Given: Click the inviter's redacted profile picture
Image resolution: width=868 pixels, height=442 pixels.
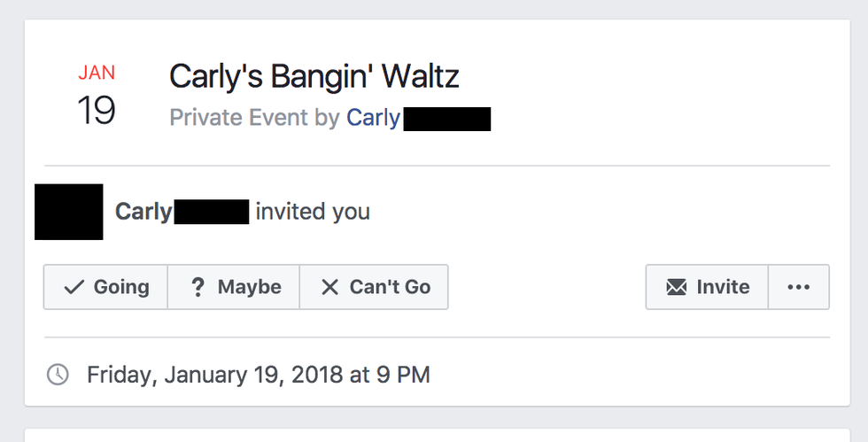Looking at the screenshot, I should (69, 212).
